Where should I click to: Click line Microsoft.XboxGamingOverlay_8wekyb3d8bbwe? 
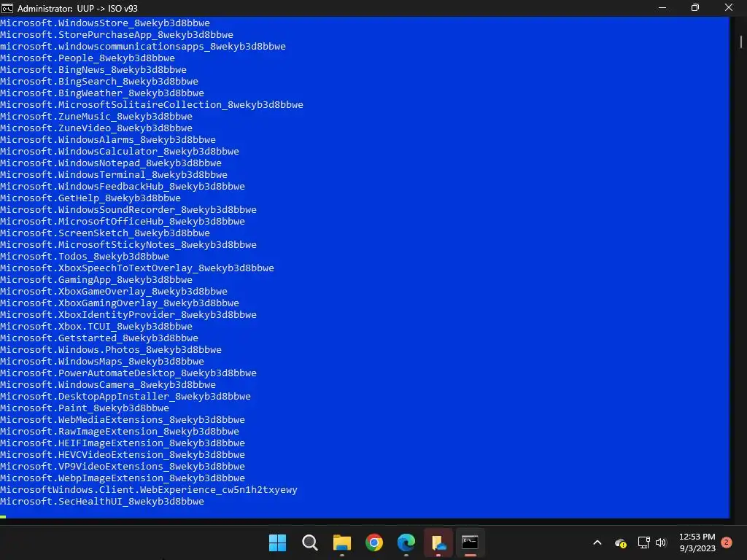(120, 303)
